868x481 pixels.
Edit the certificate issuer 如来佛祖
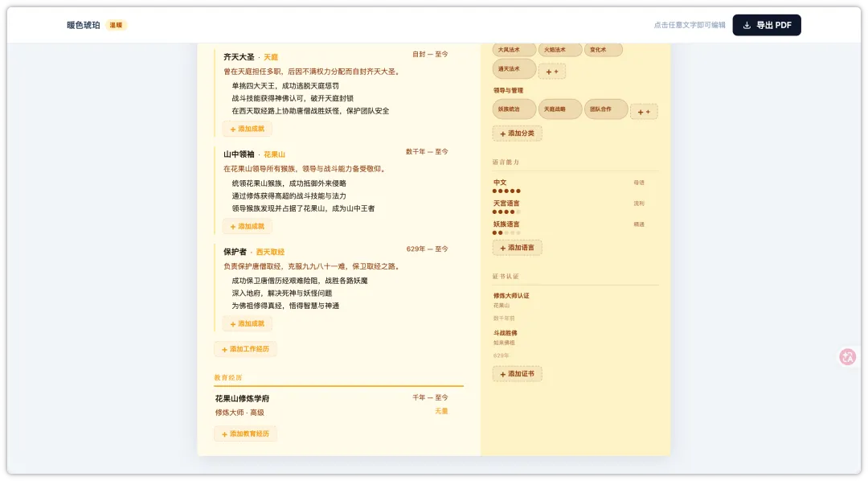[x=504, y=343]
